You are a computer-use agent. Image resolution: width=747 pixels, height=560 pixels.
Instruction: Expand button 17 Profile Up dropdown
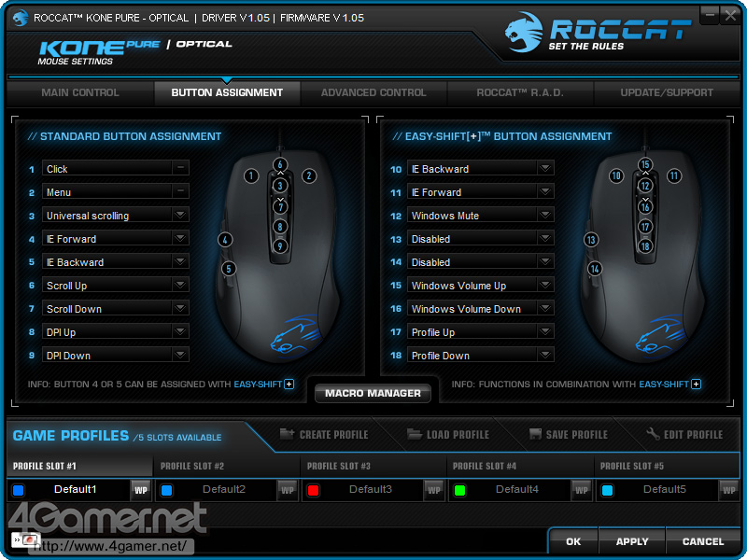[x=545, y=331]
